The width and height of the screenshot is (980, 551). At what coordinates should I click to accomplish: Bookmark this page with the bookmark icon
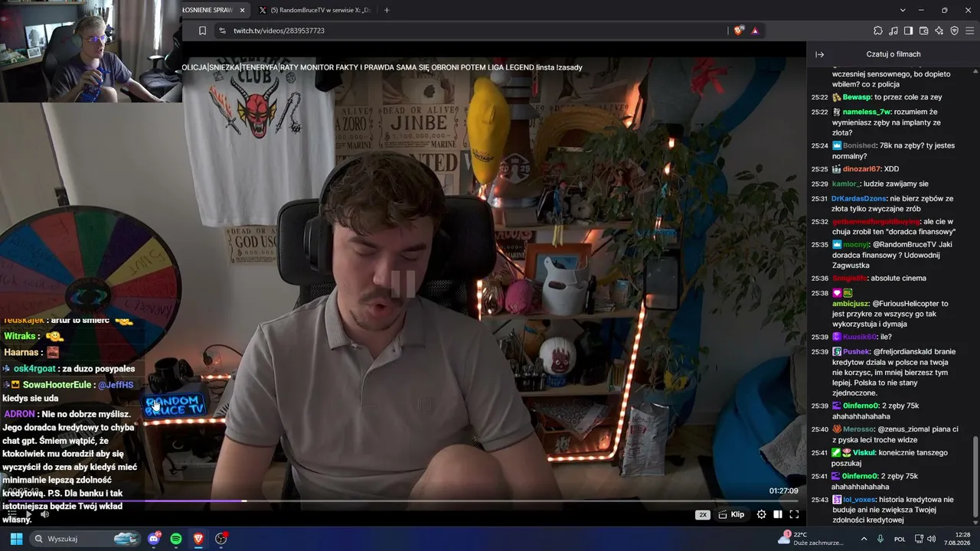click(202, 31)
